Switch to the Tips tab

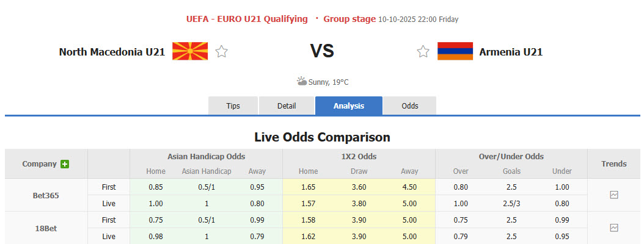point(233,106)
